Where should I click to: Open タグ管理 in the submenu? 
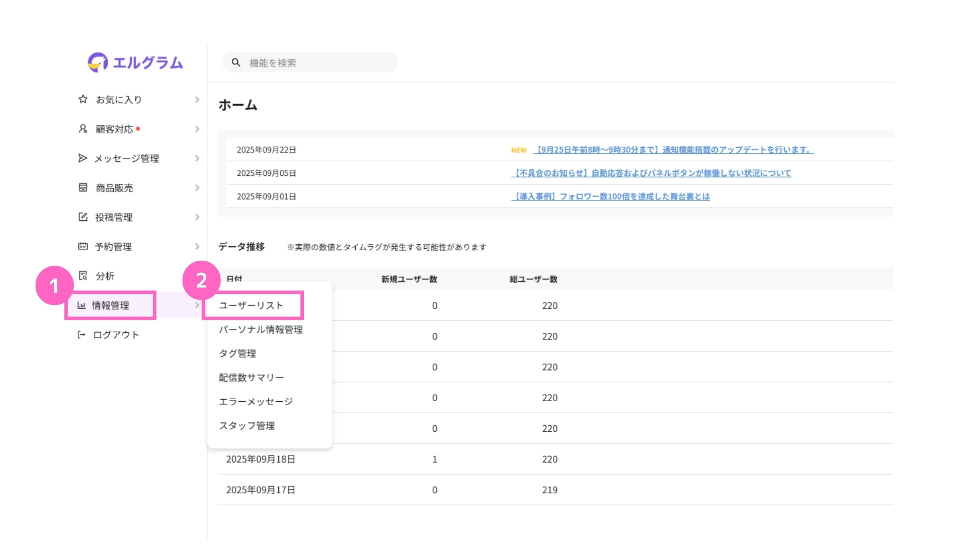[x=237, y=353]
